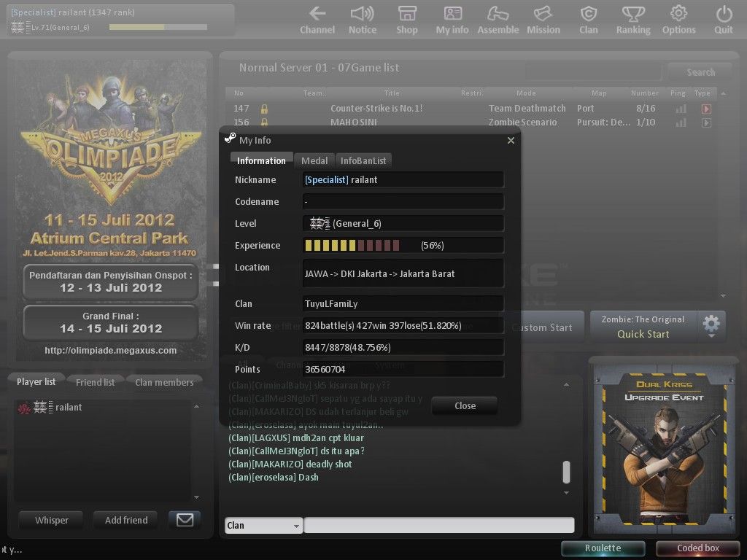
Task: Select the Information tab
Action: click(x=261, y=161)
